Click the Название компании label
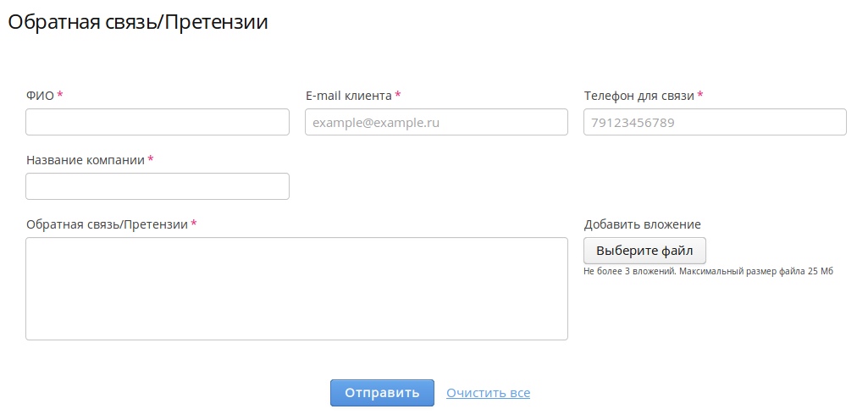 [x=85, y=160]
